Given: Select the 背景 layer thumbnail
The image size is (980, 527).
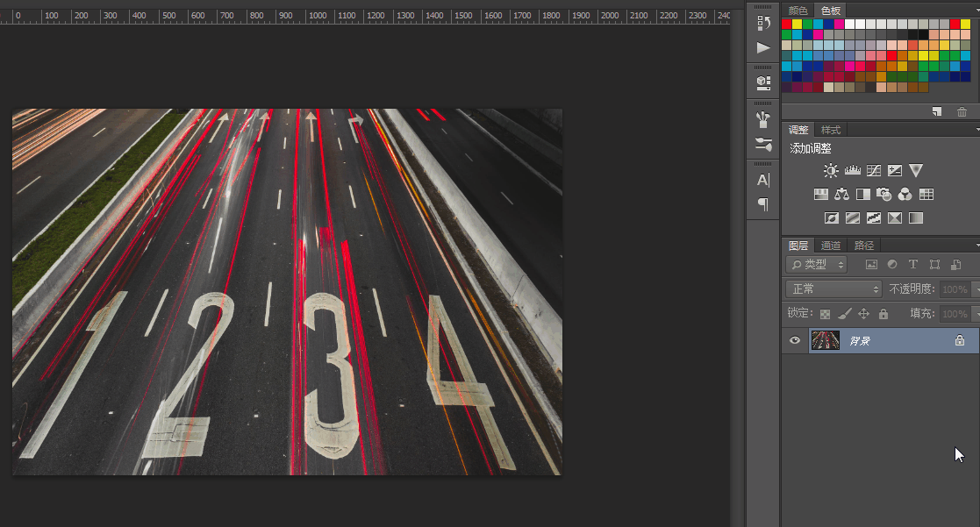Looking at the screenshot, I should point(825,340).
